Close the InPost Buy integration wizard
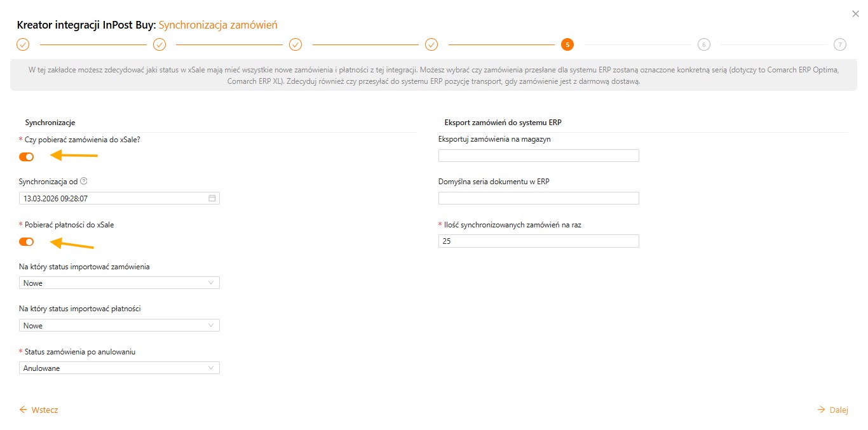 pyautogui.click(x=855, y=13)
